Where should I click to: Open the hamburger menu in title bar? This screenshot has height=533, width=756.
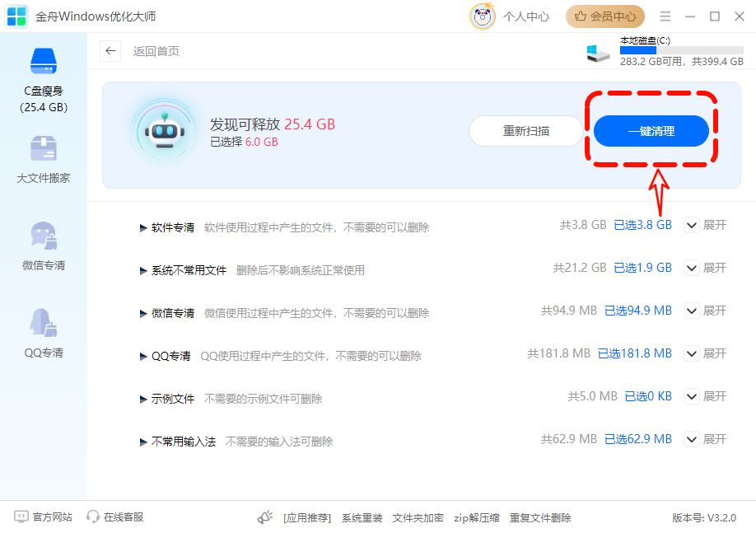[665, 16]
